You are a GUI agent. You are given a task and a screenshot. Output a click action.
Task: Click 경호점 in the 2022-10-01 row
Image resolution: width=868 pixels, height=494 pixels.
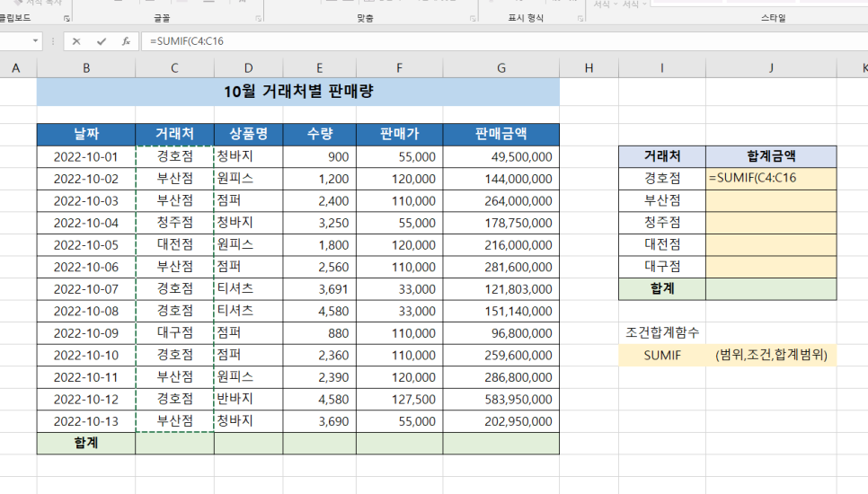click(x=174, y=157)
